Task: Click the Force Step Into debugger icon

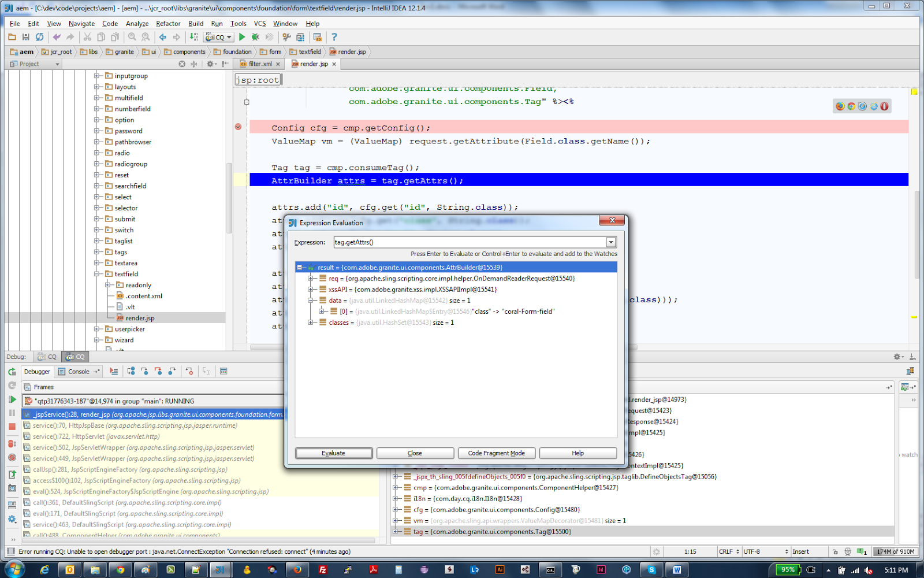Action: coord(158,371)
